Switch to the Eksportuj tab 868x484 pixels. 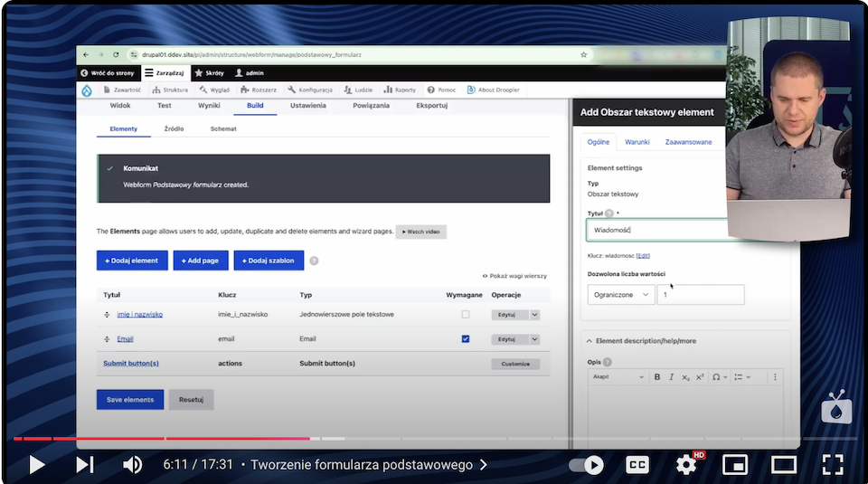click(x=432, y=106)
